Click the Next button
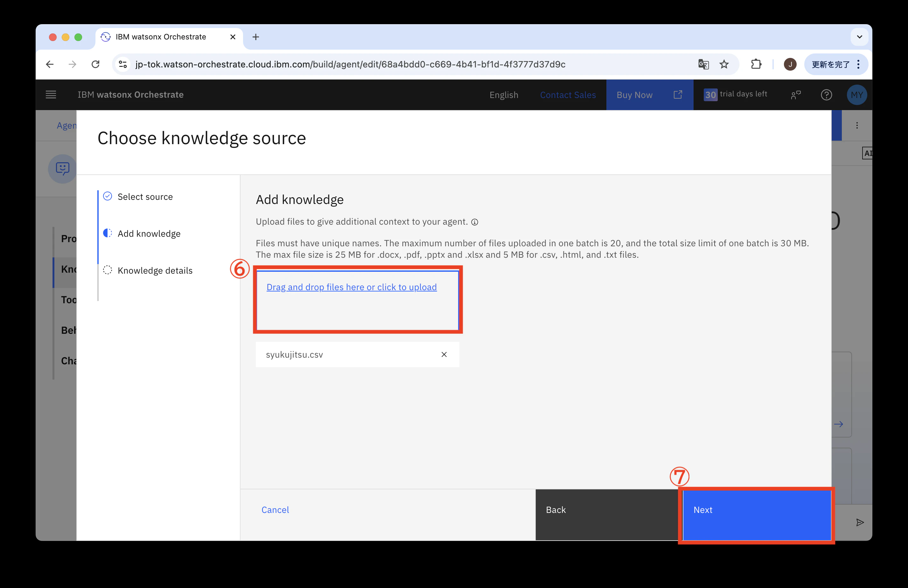This screenshot has width=908, height=588. [757, 515]
